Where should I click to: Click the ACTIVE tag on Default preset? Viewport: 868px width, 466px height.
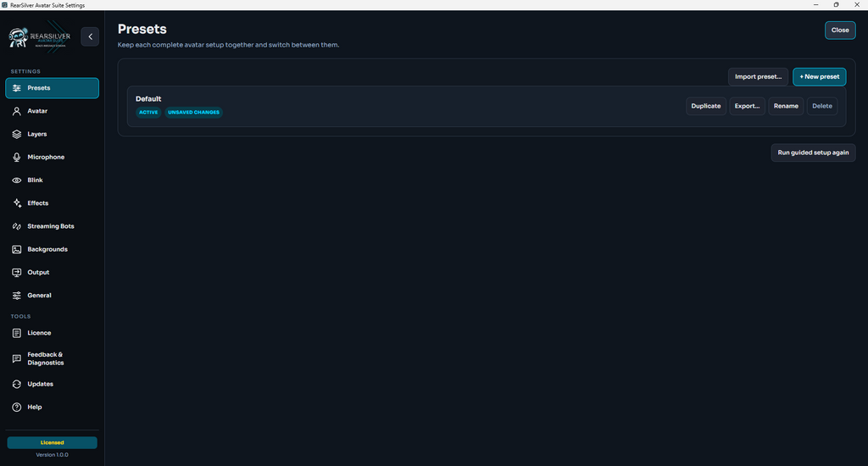click(148, 113)
